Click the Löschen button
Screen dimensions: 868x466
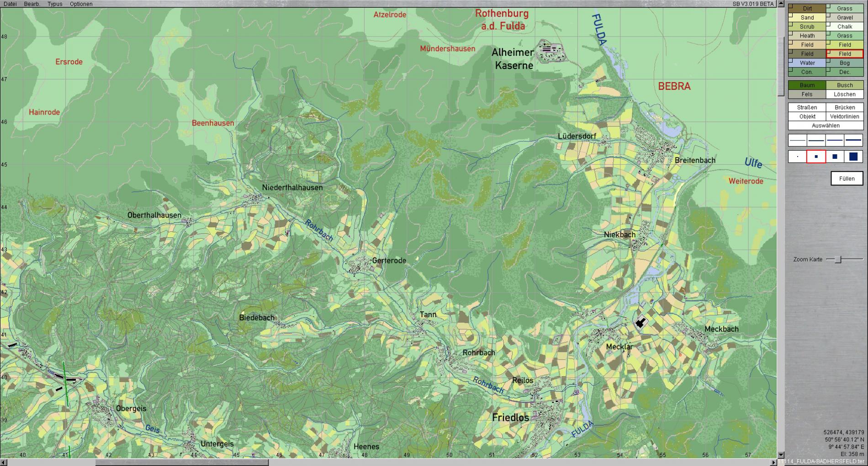(844, 94)
